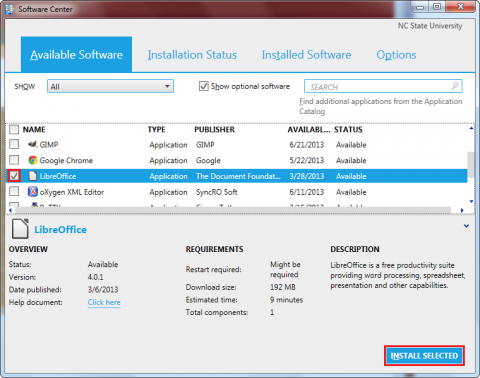The height and width of the screenshot is (378, 480).
Task: Click the LibreOffice heading in details pane
Action: point(60,230)
